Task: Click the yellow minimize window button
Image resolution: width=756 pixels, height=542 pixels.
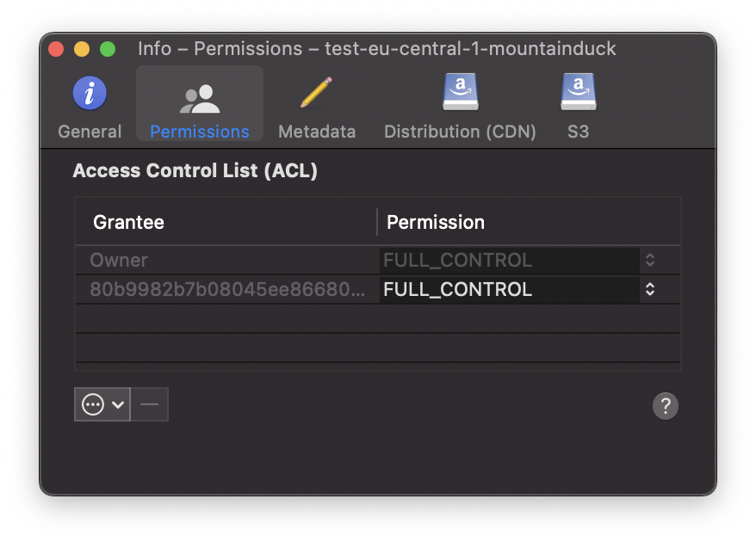Action: tap(82, 49)
